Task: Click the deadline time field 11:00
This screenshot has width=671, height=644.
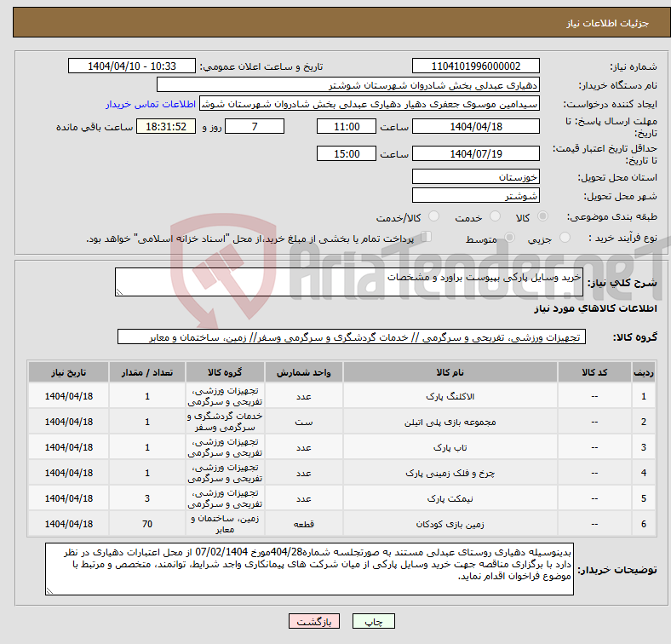Action: 347,126
